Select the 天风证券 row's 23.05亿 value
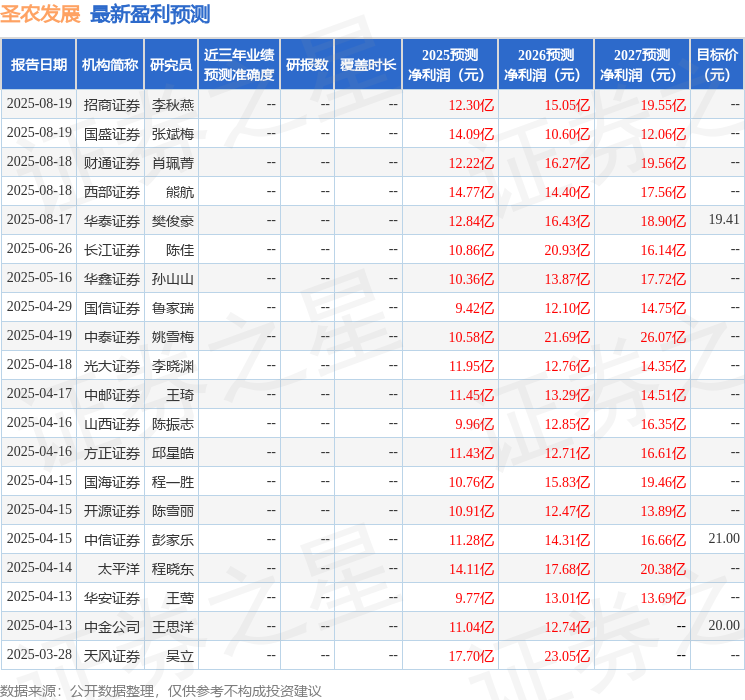745x700 pixels. pyautogui.click(x=567, y=655)
